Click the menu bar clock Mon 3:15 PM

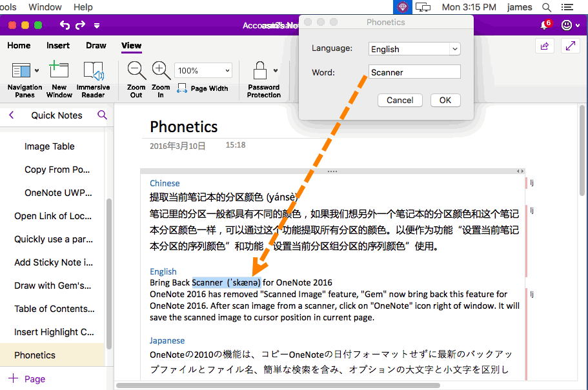point(469,7)
